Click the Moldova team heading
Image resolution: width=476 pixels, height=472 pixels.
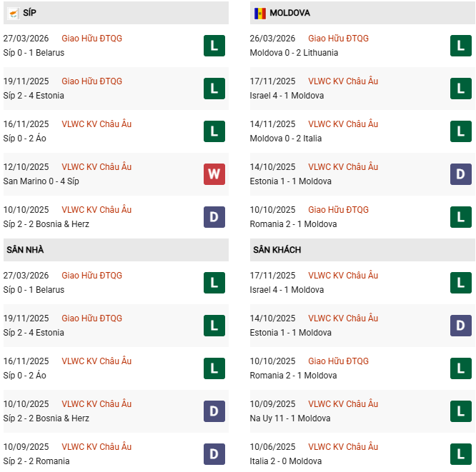[x=289, y=13]
